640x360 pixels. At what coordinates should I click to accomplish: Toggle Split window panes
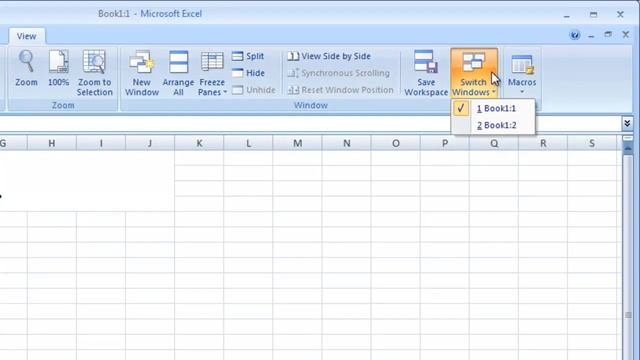tap(248, 56)
